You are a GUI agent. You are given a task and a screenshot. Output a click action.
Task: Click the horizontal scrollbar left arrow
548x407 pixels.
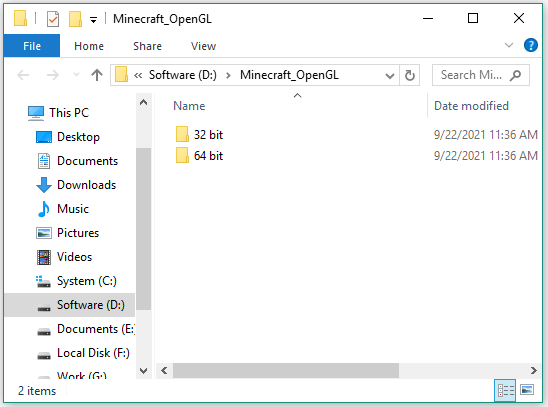pos(164,370)
